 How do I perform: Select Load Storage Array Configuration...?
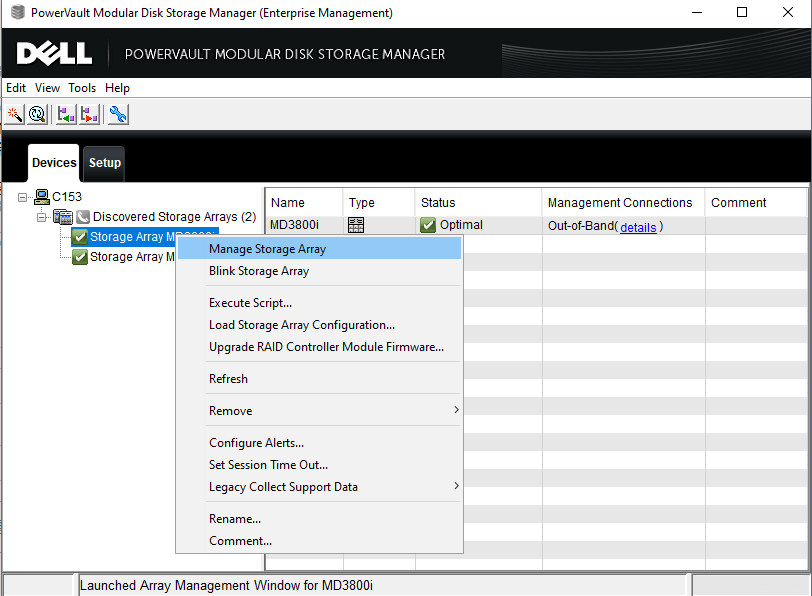pyautogui.click(x=319, y=325)
